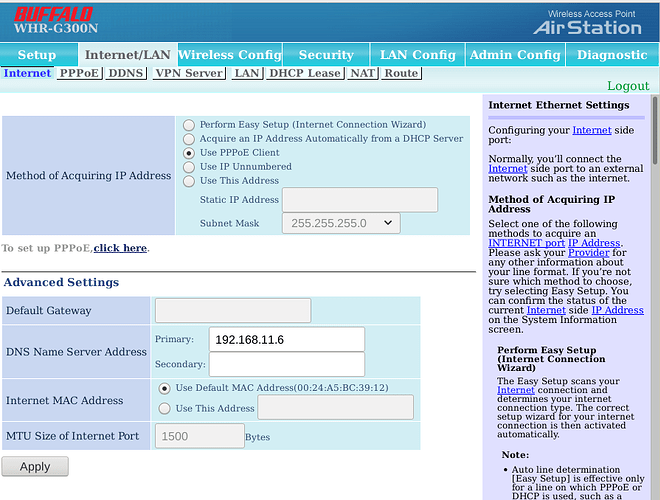Open the DHCP Lease sub-tab

tap(304, 73)
